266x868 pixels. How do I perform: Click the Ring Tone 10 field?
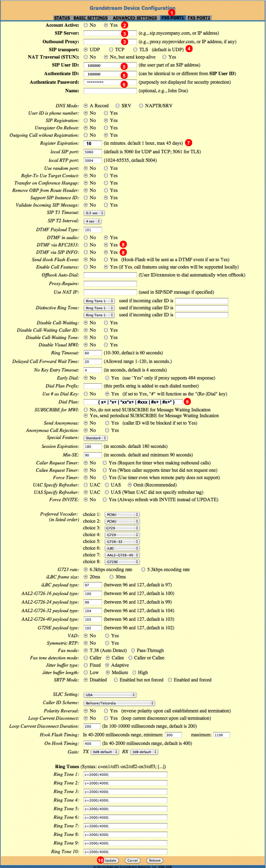[125, 852]
